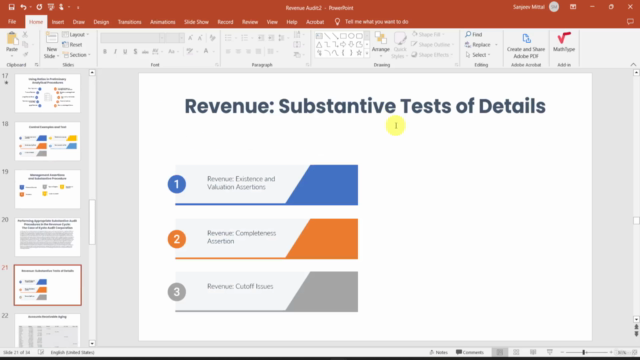
Task: Click the zoom out minus button
Action: [562, 352]
